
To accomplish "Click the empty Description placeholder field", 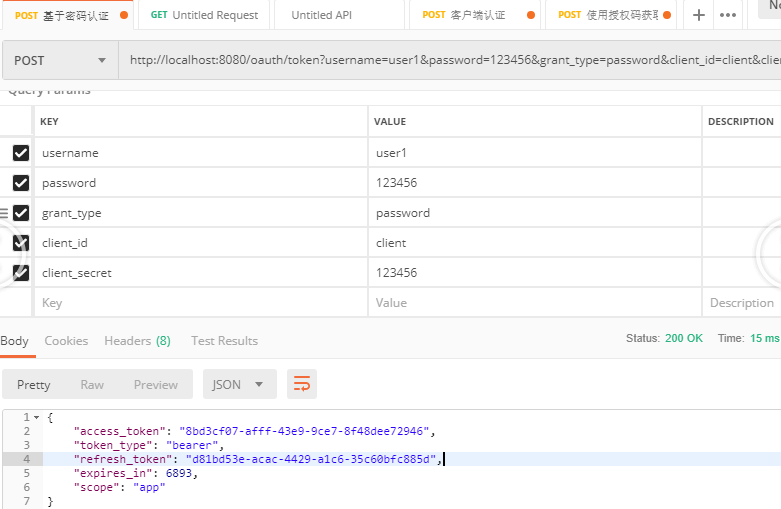I will click(x=742, y=303).
